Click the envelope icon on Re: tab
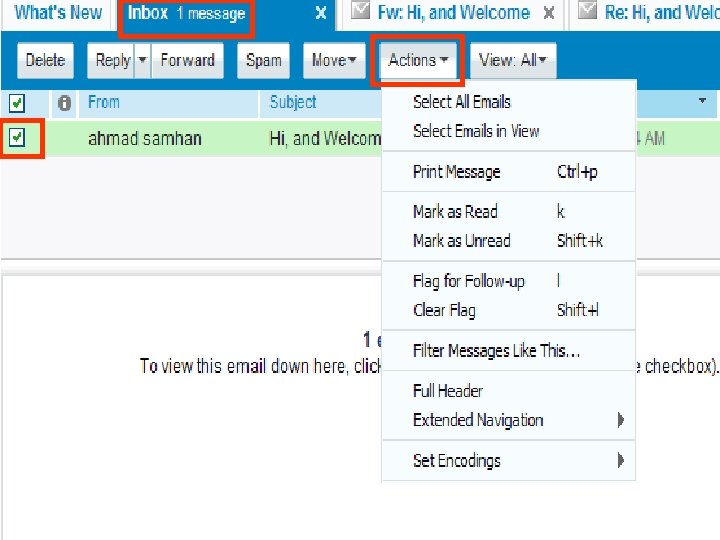 (x=587, y=11)
